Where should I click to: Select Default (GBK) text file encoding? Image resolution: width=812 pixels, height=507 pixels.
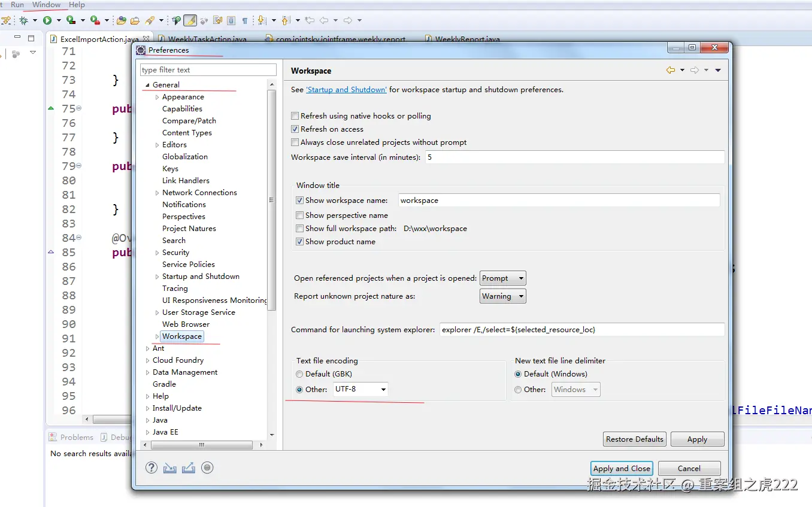click(299, 374)
